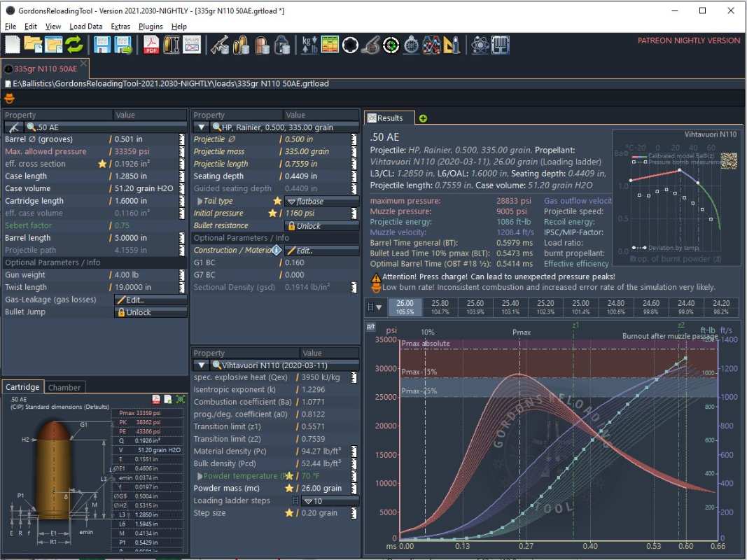Image resolution: width=747 pixels, height=560 pixels.
Task: Click the cartridge dimension measurement toolbar icon
Action: click(x=172, y=45)
